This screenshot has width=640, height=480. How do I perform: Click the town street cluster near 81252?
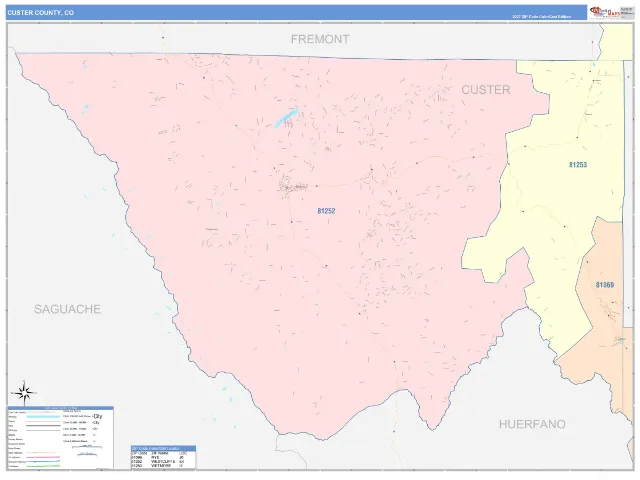pyautogui.click(x=291, y=187)
